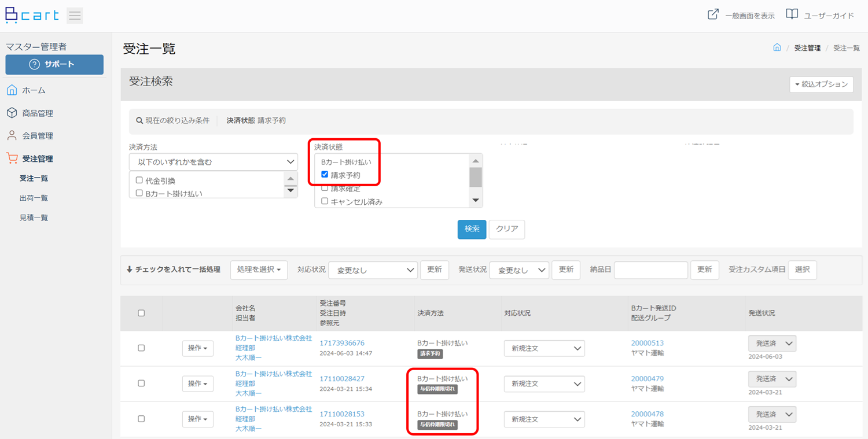868x439 pixels.
Task: Click the ユーザーガイド link
Action: pyautogui.click(x=829, y=16)
